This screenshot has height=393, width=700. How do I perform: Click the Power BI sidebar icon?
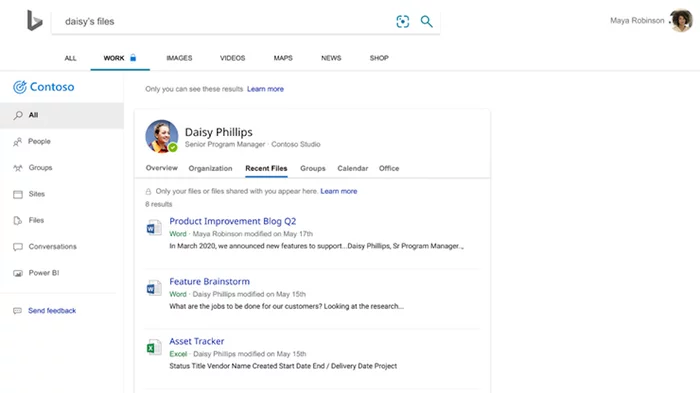click(x=18, y=273)
